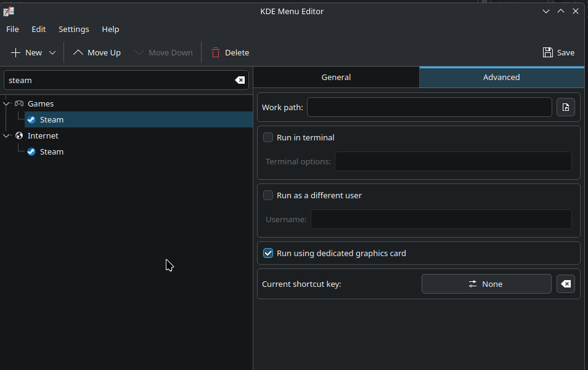This screenshot has width=588, height=370.
Task: Clear the steam search text
Action: pyautogui.click(x=240, y=80)
